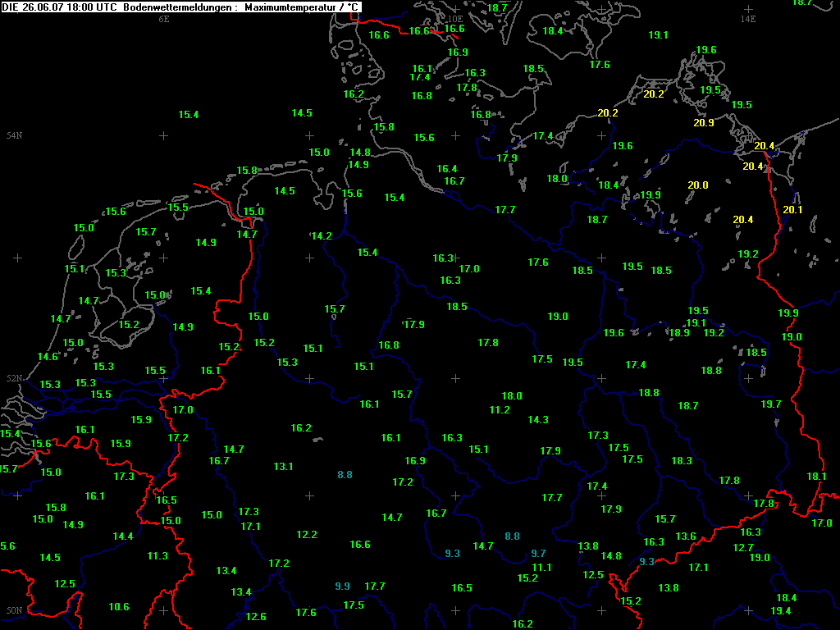Click the 52N latitude label

point(14,379)
